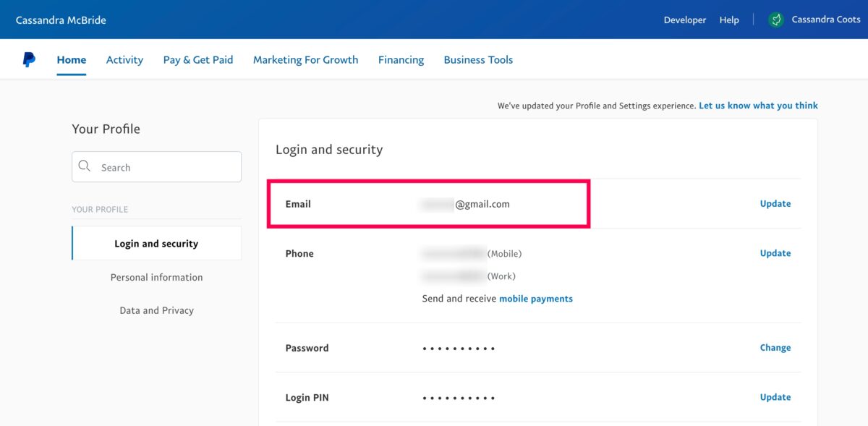
Task: Select Data and Privacy in sidebar
Action: (156, 310)
